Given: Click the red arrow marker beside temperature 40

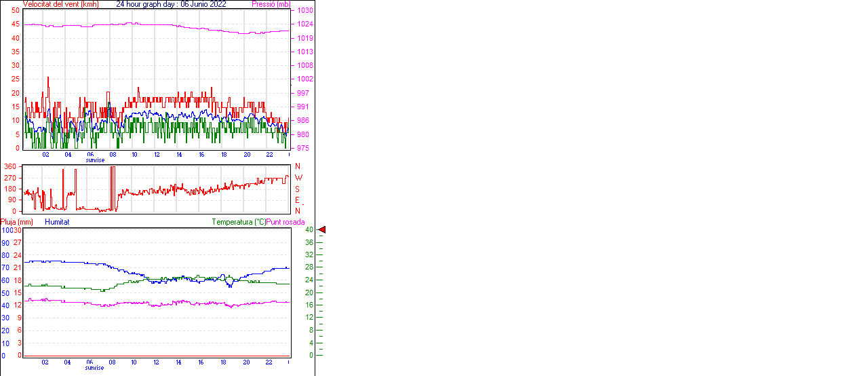Looking at the screenshot, I should click(x=322, y=230).
